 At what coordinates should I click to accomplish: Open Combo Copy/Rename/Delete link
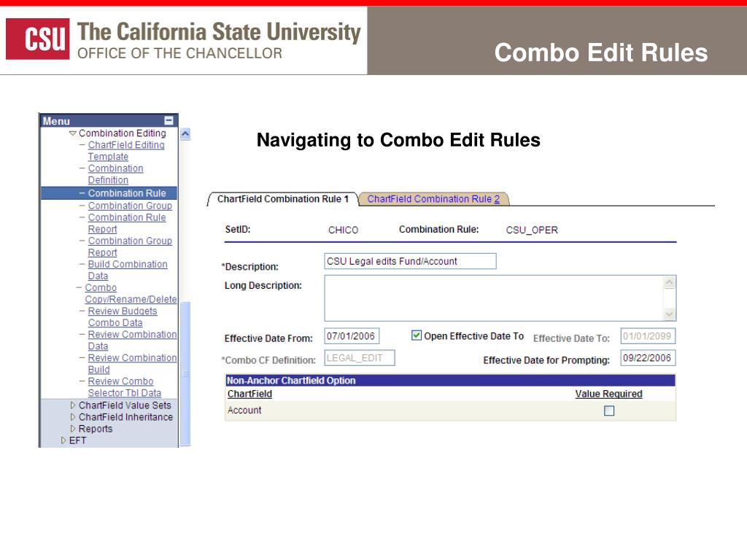[x=131, y=293]
